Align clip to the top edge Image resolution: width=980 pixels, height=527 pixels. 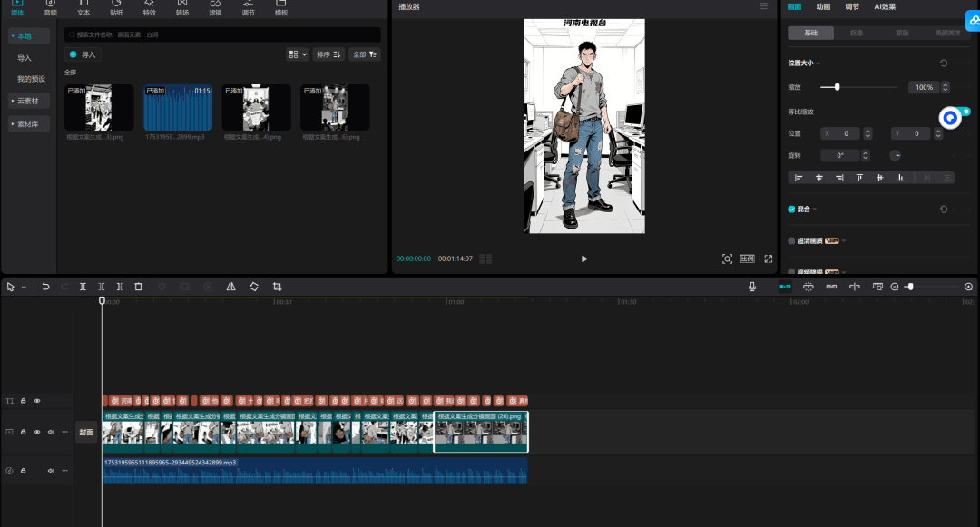859,178
